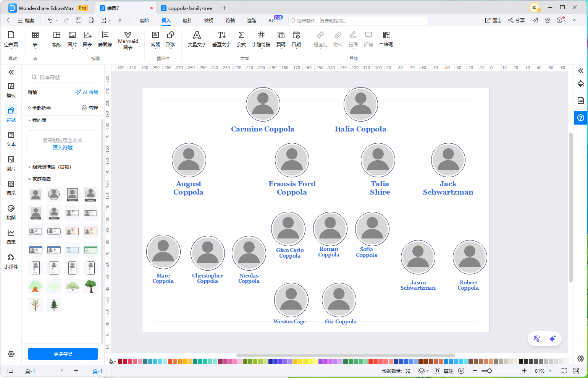Collapse the left sidebar with double chevron
This screenshot has width=588, height=378.
click(x=11, y=72)
